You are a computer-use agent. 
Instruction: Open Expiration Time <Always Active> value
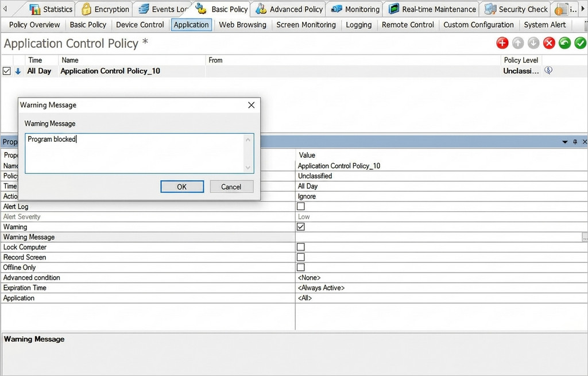[442, 288]
